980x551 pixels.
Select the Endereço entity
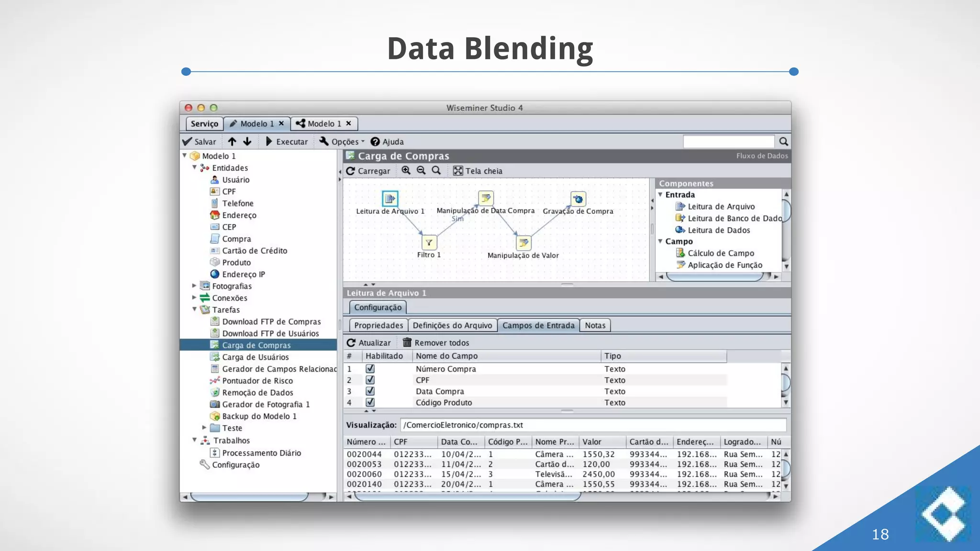click(233, 215)
